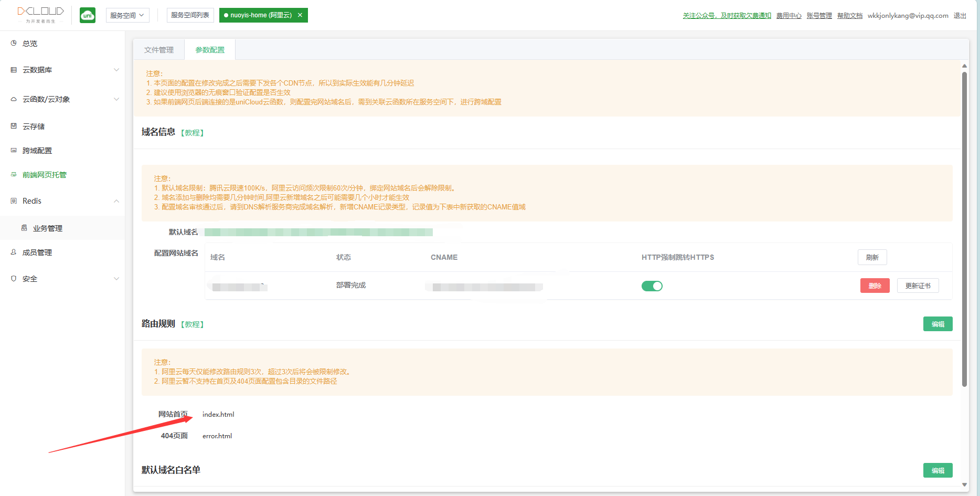Click the scrollbar down arrow
The image size is (980, 496).
[x=964, y=484]
